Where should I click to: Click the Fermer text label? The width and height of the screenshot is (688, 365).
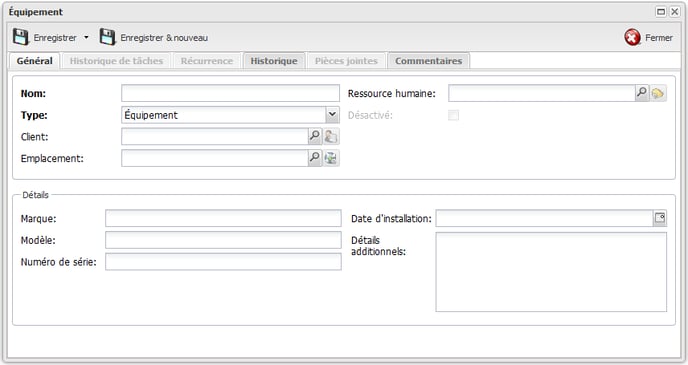coord(659,38)
